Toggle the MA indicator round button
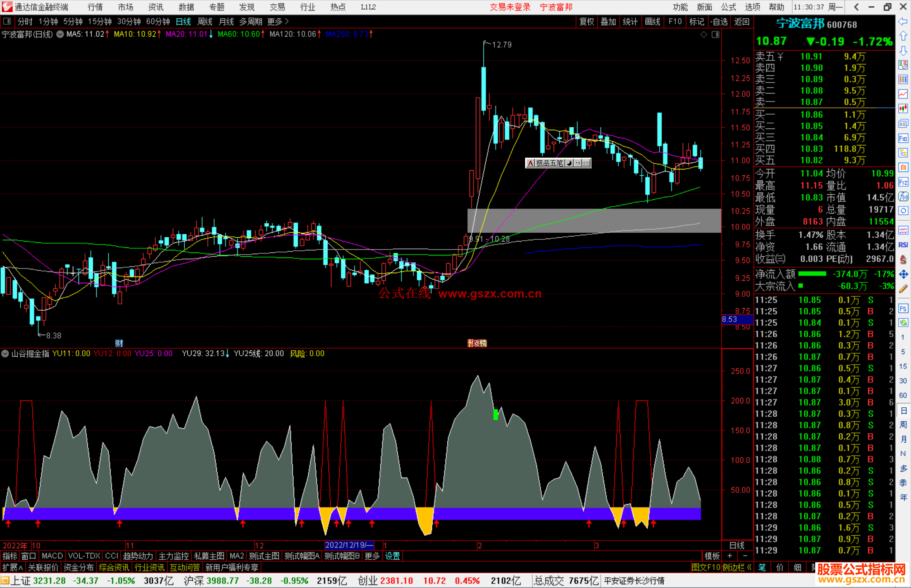The image size is (911, 588). pyautogui.click(x=60, y=35)
